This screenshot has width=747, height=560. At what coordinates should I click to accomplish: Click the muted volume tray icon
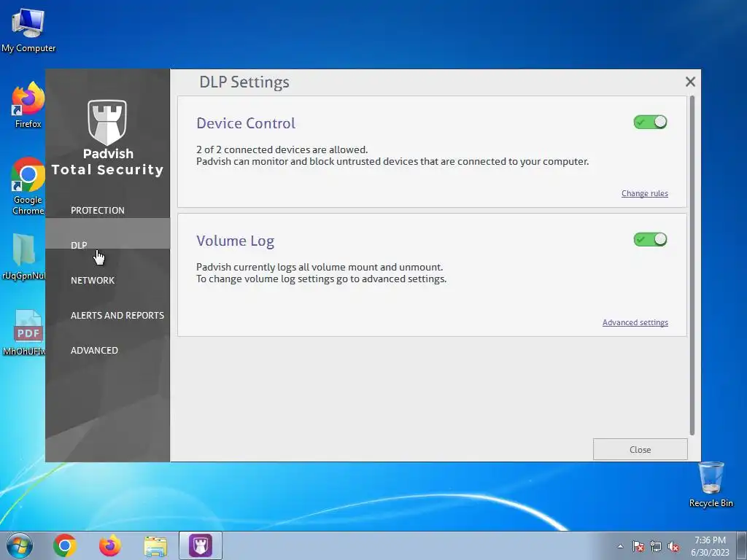pos(673,546)
